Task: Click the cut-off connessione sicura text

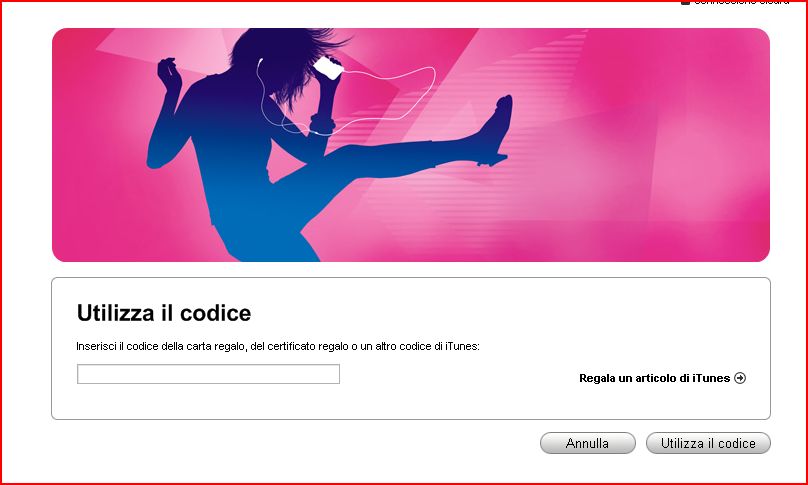Action: point(742,2)
